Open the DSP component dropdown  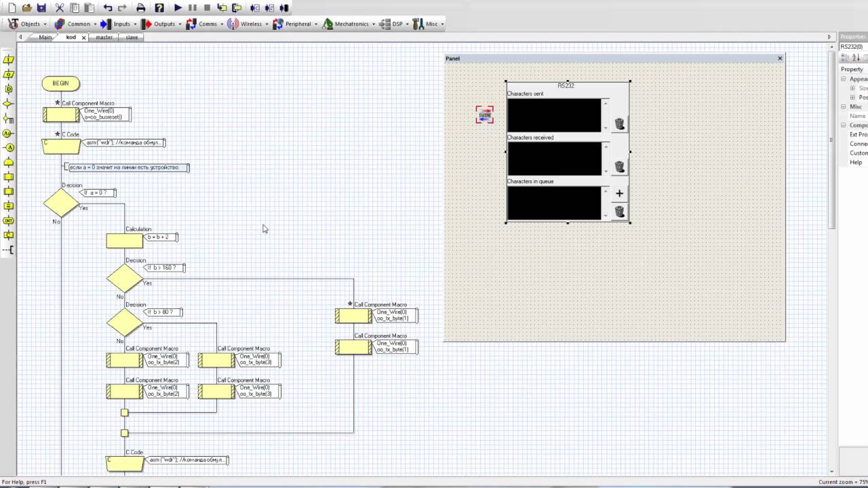tap(394, 24)
